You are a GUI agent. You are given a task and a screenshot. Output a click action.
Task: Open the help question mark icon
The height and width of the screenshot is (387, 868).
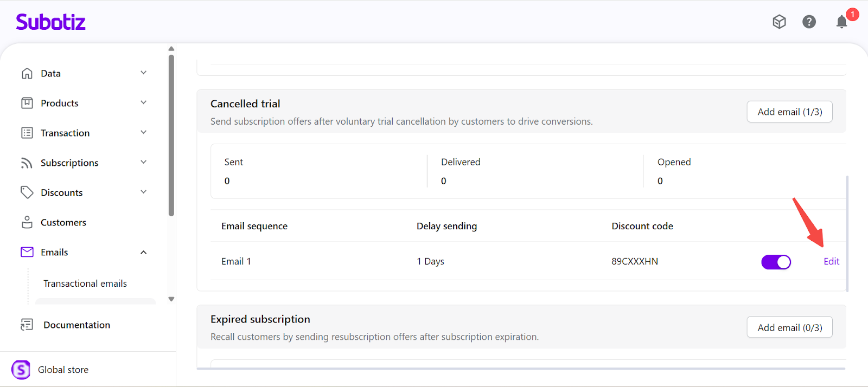(809, 22)
